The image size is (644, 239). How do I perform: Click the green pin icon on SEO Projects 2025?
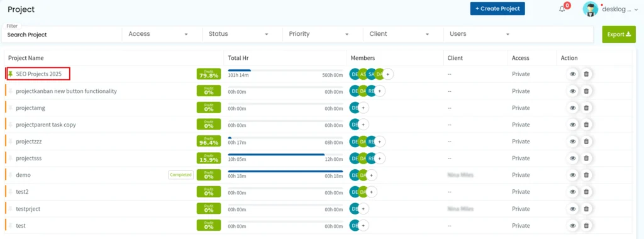pyautogui.click(x=11, y=74)
